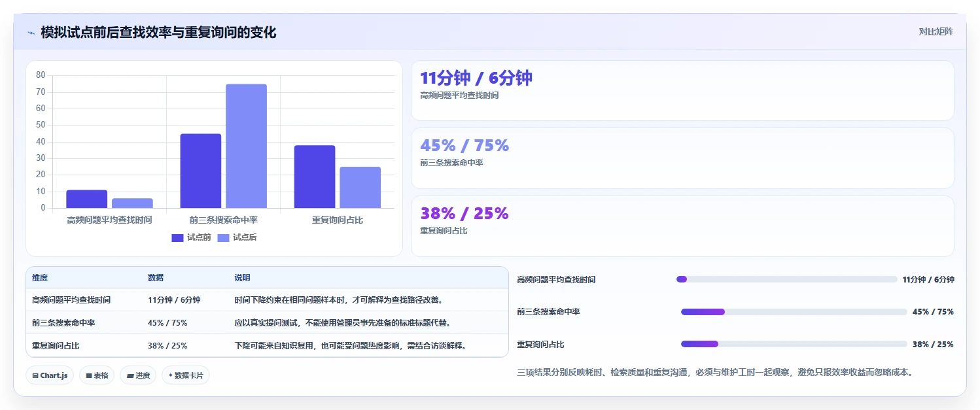980x410 pixels.
Task: Click the 前三条搜索命中率 x-axis label on the chart
Action: 224,220
